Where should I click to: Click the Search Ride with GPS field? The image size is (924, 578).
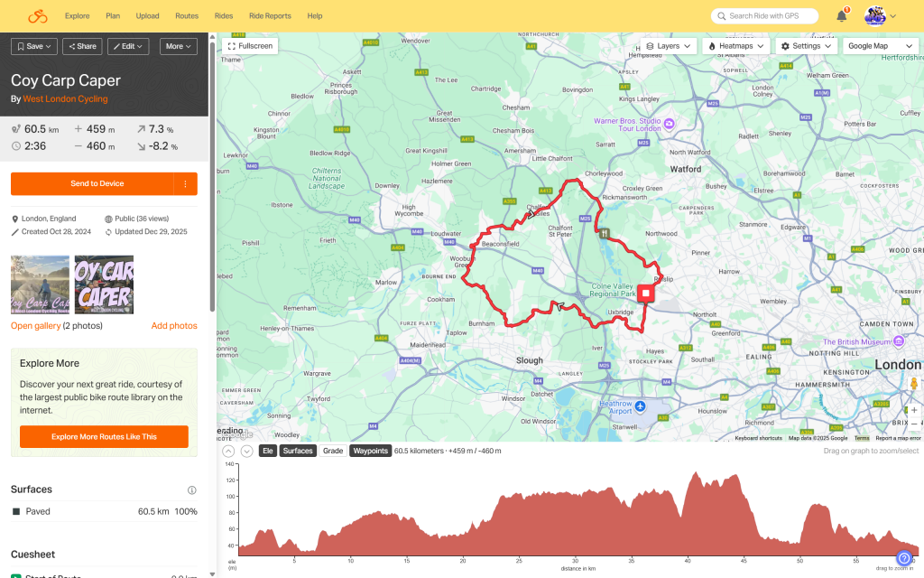click(764, 16)
